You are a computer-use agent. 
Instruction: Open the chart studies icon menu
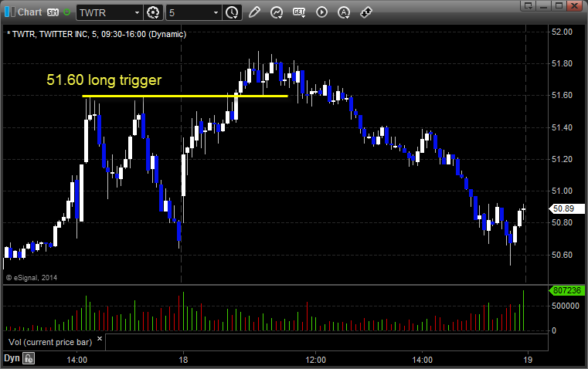click(x=277, y=12)
